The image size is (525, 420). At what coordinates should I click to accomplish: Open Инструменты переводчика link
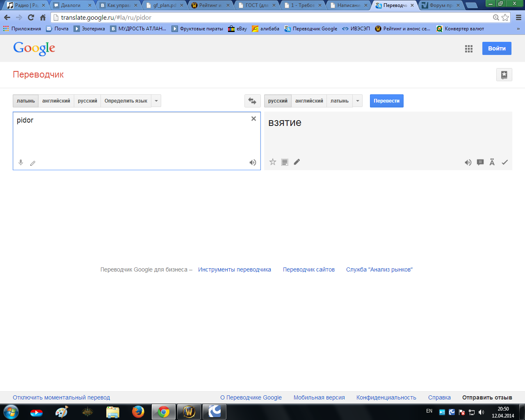[235, 269]
